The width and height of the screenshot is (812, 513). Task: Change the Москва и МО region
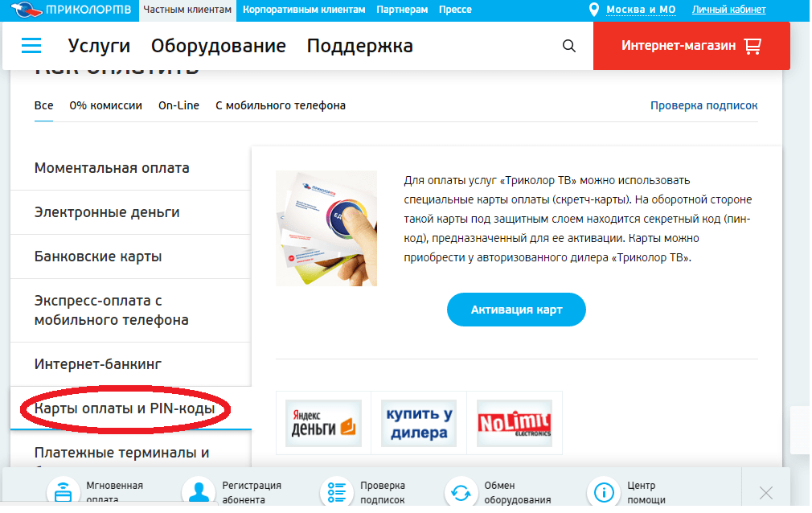[x=641, y=10]
